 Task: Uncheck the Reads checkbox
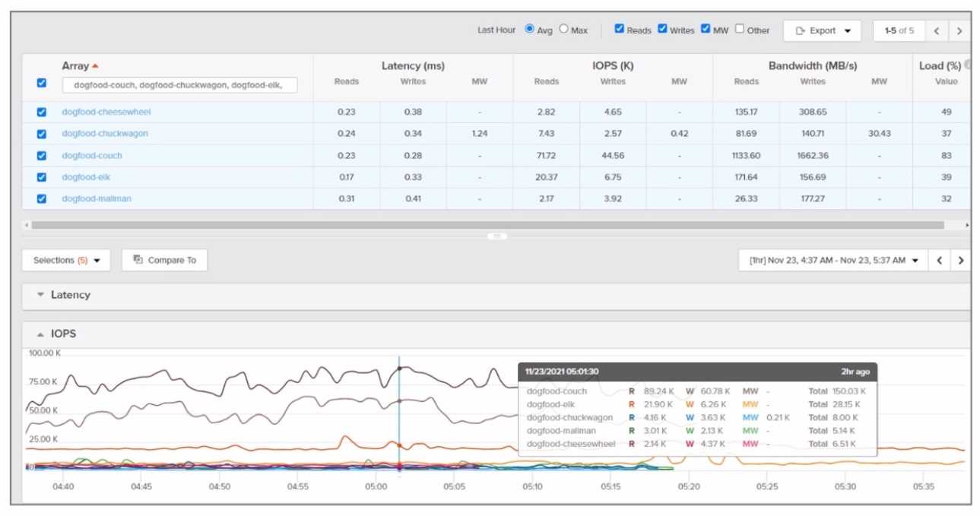[620, 29]
